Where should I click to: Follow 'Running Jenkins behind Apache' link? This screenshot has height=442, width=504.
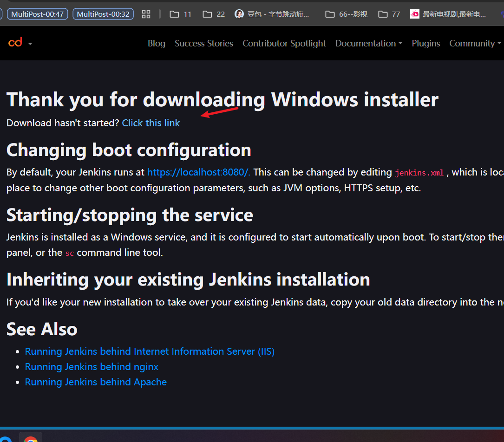coord(96,382)
